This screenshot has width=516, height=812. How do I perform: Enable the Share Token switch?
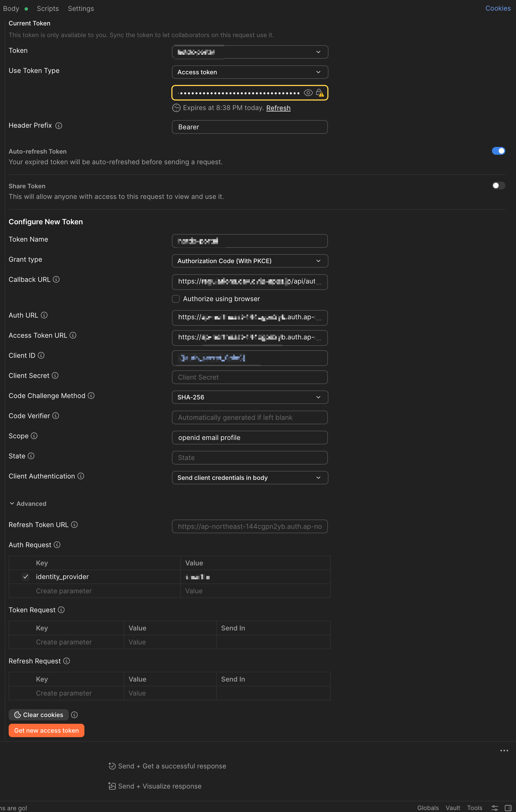coord(498,185)
